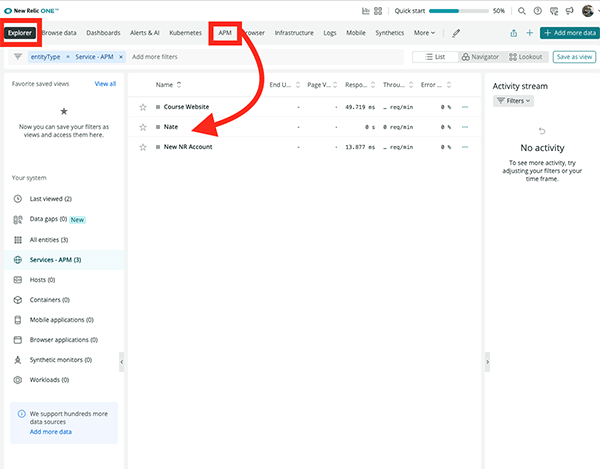Favorite the Course Website entity with star
The image size is (600, 469).
[143, 107]
